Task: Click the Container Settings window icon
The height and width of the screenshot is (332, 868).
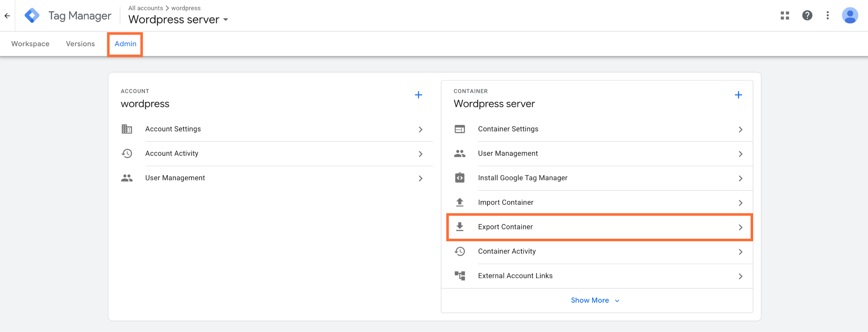Action: [460, 129]
